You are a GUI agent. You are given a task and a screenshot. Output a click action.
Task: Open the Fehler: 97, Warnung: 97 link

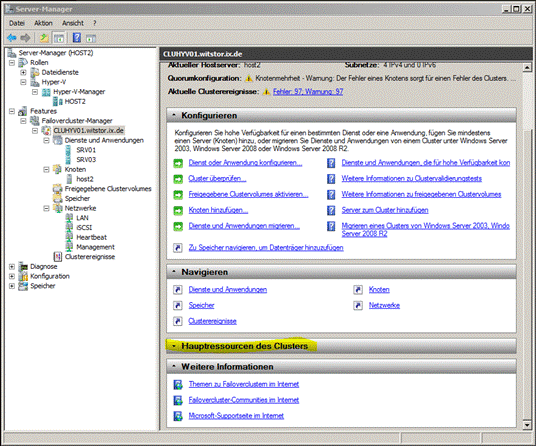click(x=308, y=92)
